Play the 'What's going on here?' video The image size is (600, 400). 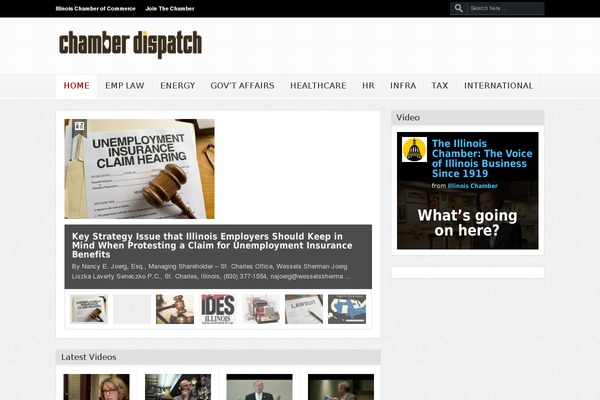coord(467,223)
